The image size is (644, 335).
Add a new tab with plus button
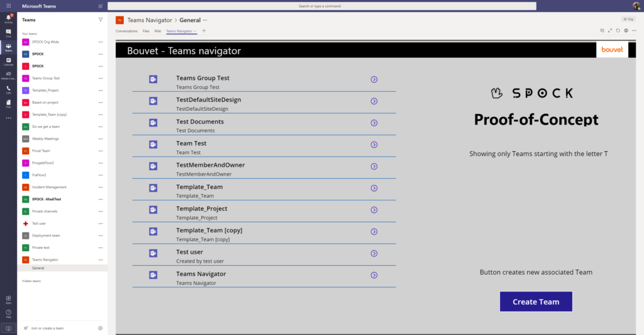[204, 31]
